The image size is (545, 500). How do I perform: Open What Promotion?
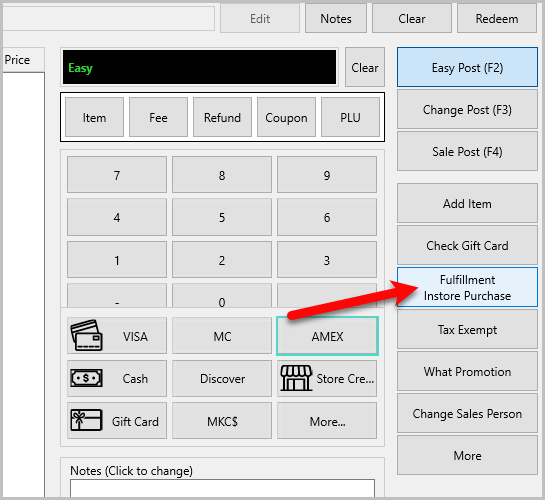(x=467, y=371)
